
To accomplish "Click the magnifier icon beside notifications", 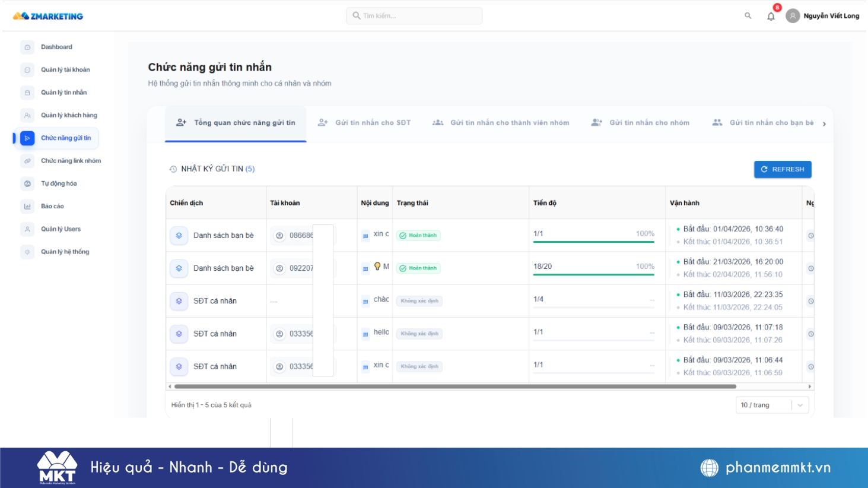I will [x=748, y=16].
